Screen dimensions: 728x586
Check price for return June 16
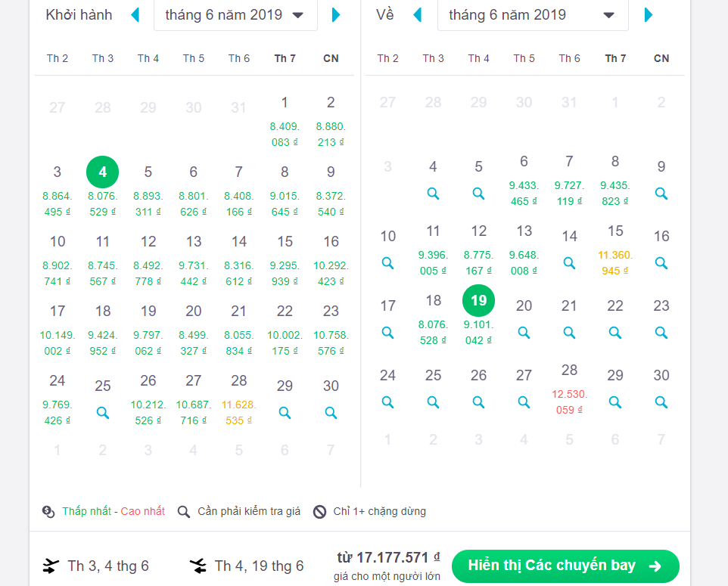click(x=661, y=263)
